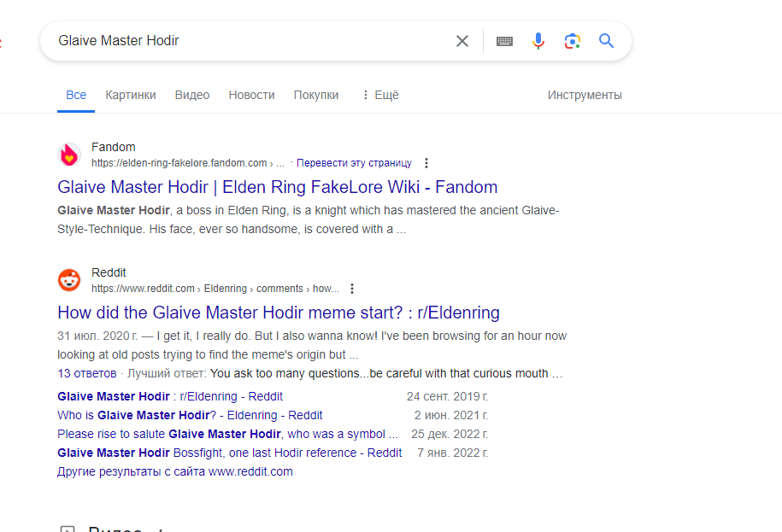
Task: Click the Fandom flame favicon
Action: pos(69,155)
